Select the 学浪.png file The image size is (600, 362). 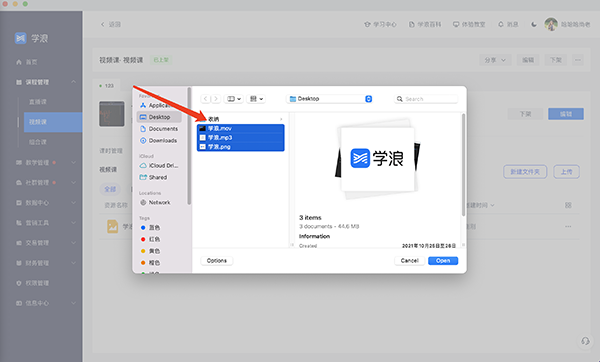[x=241, y=147]
